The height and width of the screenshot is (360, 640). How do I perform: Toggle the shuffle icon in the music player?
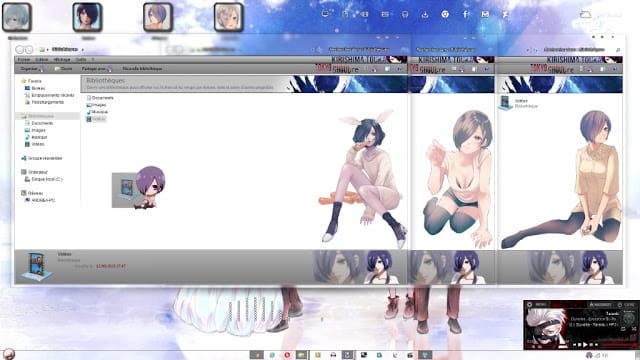click(634, 329)
